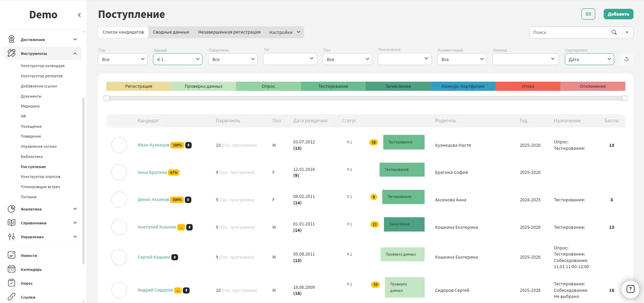Open candidate link Анна Брагина
The height and width of the screenshot is (303, 644).
[152, 173]
